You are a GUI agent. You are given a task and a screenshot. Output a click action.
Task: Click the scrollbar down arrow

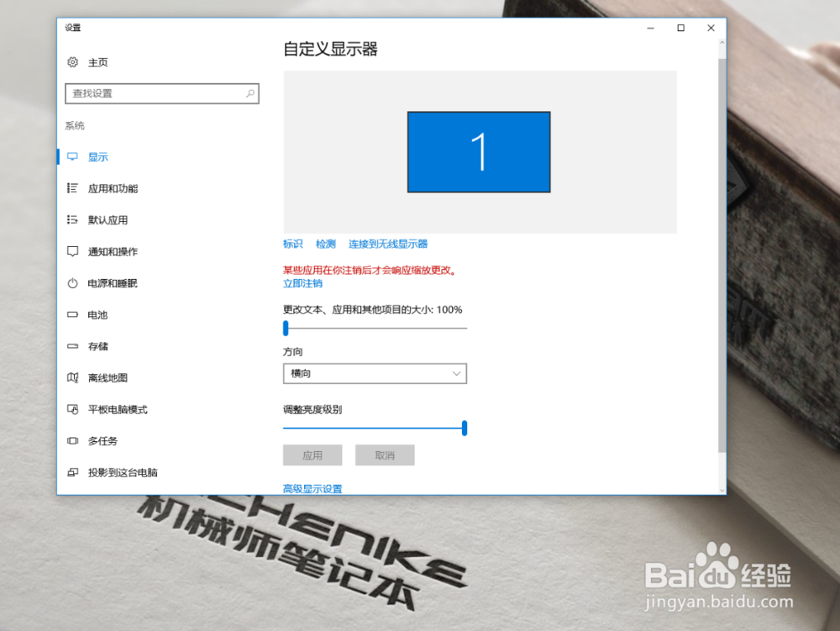click(722, 490)
